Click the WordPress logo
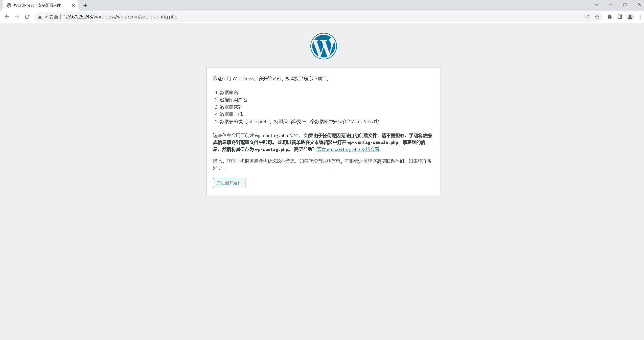This screenshot has height=340, width=644. pos(324,46)
